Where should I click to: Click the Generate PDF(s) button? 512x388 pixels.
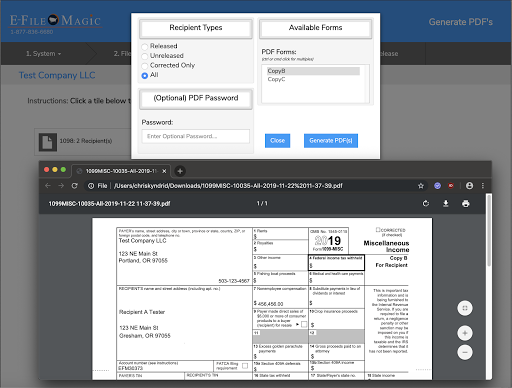[331, 141]
